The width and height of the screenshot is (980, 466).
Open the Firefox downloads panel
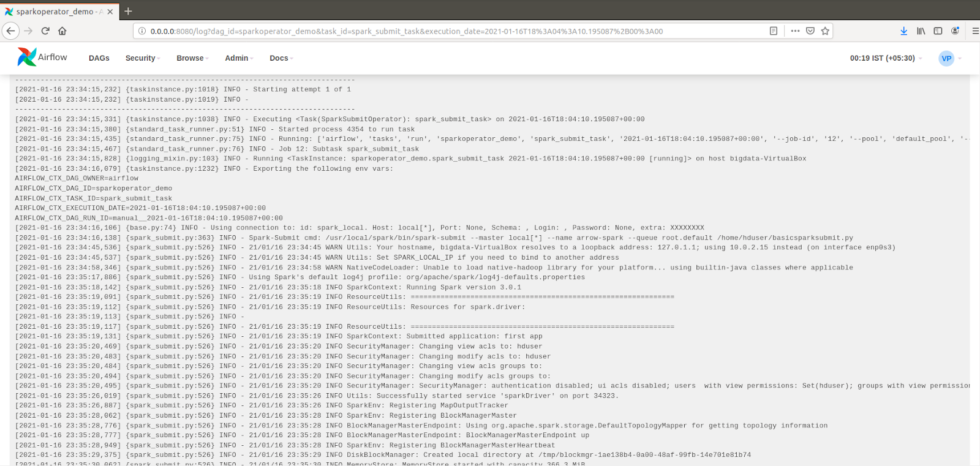coord(903,31)
